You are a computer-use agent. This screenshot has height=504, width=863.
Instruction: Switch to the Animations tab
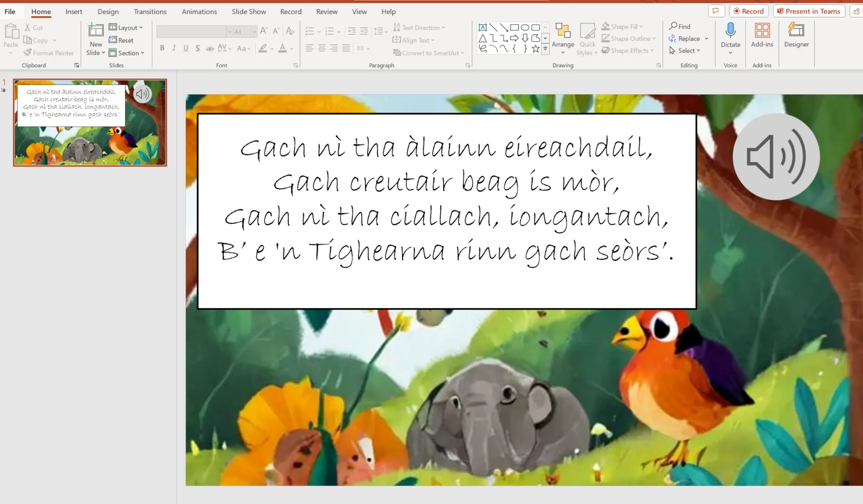point(199,11)
